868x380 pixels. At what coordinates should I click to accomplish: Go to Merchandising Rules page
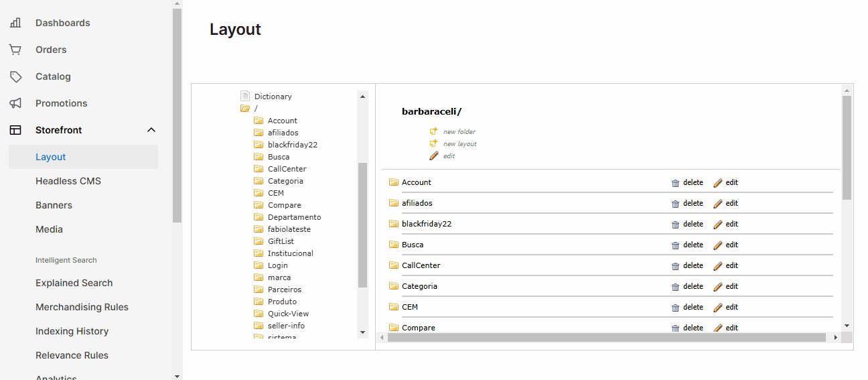point(82,307)
